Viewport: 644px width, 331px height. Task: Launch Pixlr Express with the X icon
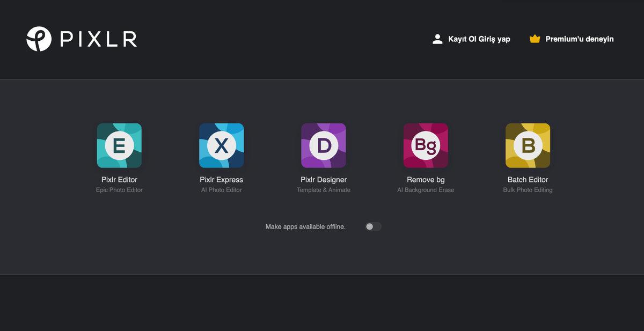pos(221,145)
